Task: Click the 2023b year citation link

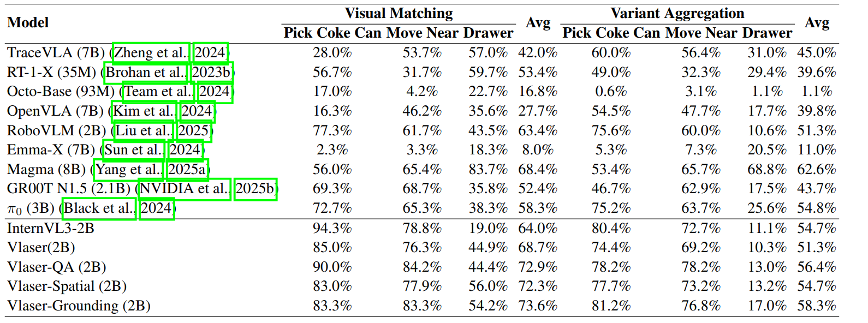Action: [x=212, y=73]
